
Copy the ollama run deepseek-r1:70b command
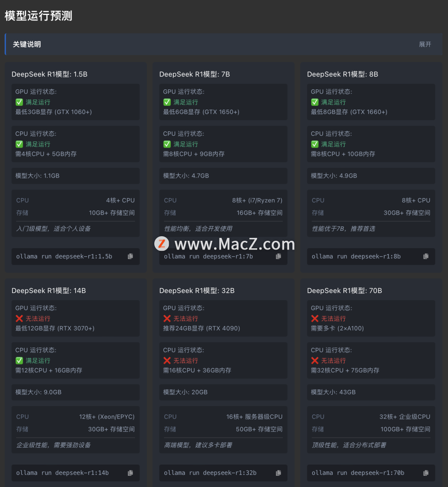pos(426,473)
